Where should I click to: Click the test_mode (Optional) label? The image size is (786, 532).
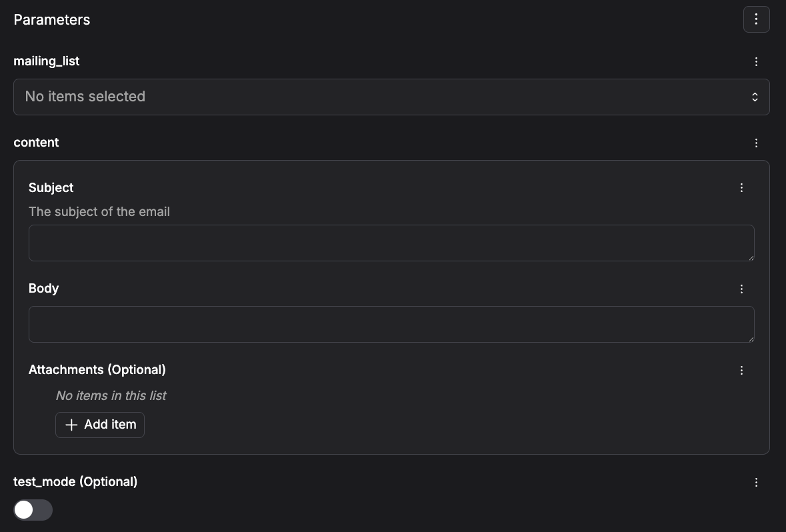[x=75, y=481]
